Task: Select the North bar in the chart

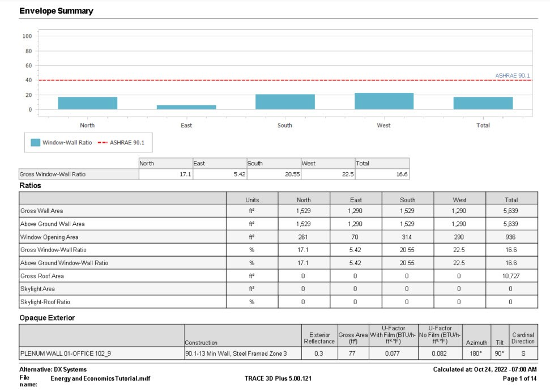Action: coord(87,103)
